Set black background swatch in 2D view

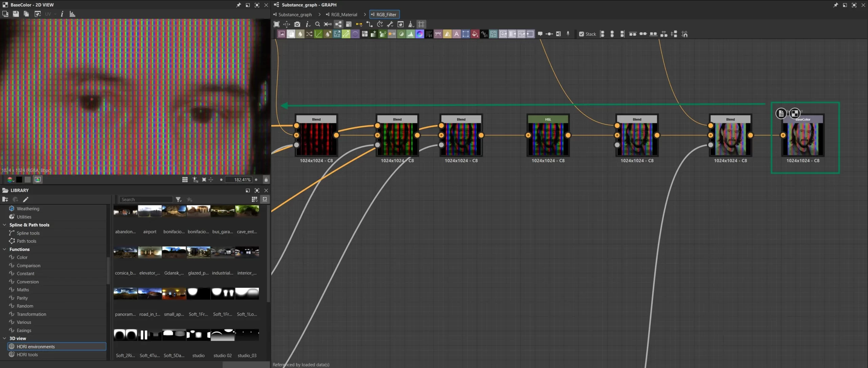click(x=19, y=180)
